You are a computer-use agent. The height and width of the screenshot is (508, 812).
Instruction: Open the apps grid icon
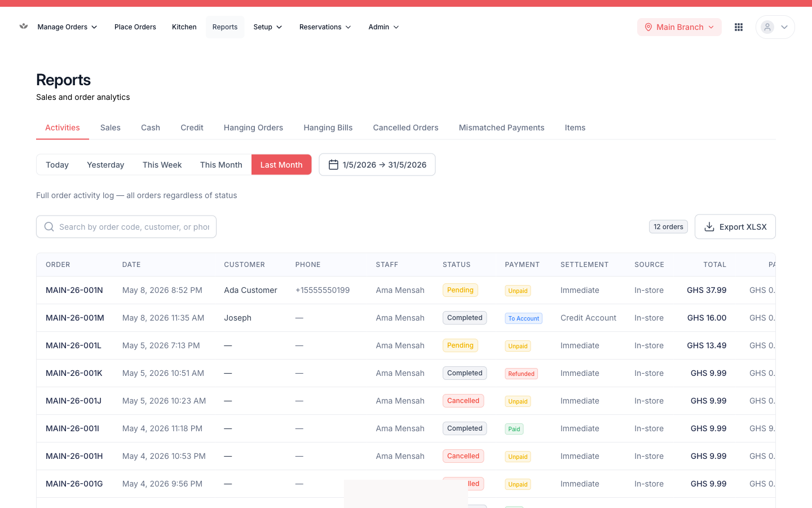coord(739,27)
